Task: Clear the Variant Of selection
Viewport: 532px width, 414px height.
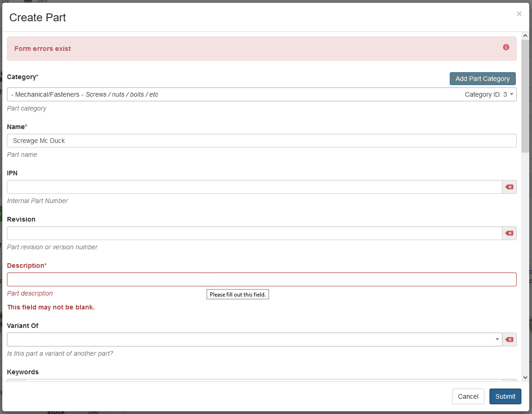Action: click(x=509, y=340)
